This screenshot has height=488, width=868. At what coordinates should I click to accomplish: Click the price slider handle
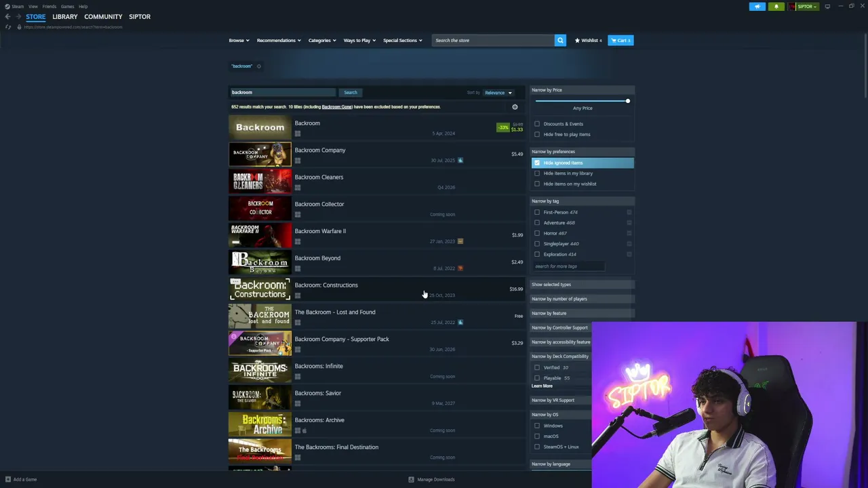click(x=627, y=101)
